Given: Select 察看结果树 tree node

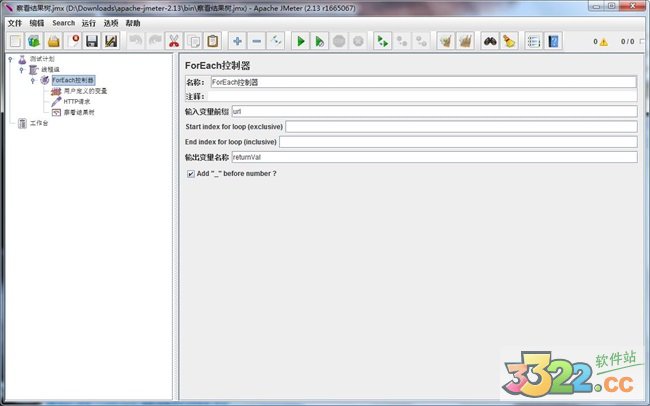Looking at the screenshot, I should coord(79,112).
